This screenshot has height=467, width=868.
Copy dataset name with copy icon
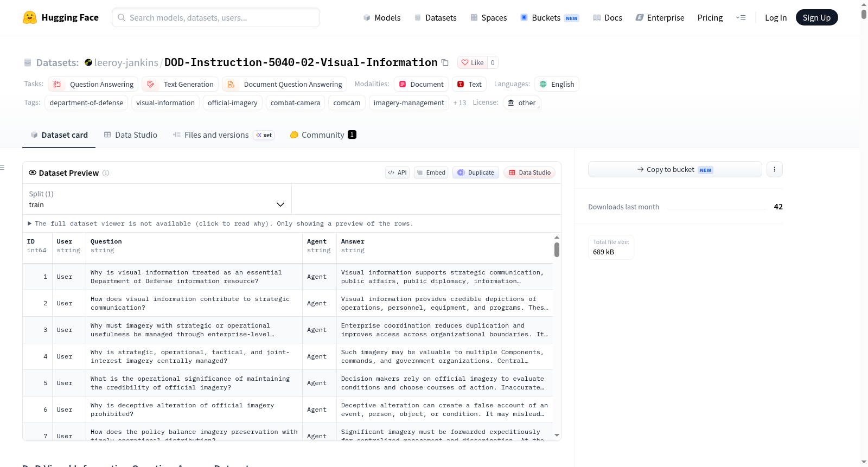coord(445,62)
